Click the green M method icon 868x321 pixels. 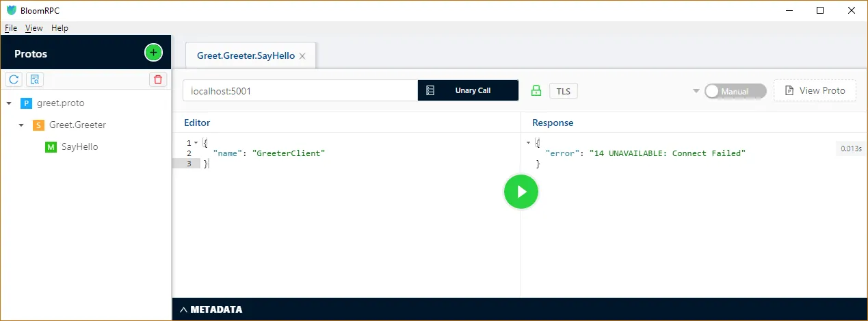[x=51, y=146]
